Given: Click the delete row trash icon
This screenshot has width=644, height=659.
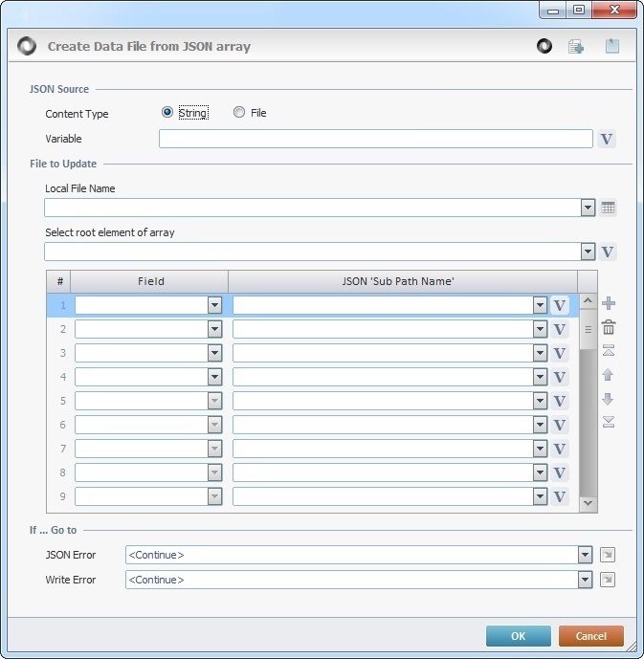Looking at the screenshot, I should tap(608, 328).
